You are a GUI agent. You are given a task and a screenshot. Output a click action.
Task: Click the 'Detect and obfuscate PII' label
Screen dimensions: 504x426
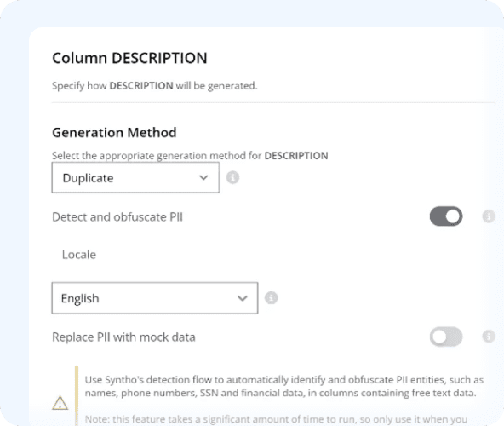[x=117, y=217]
